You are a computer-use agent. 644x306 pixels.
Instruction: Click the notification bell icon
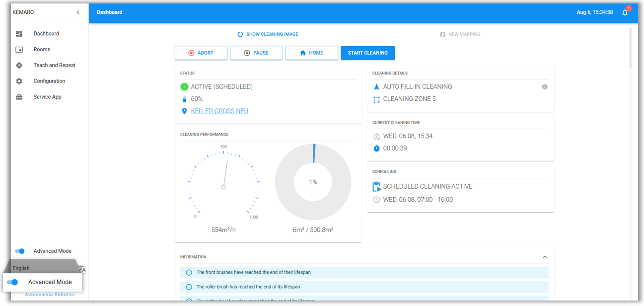point(625,12)
